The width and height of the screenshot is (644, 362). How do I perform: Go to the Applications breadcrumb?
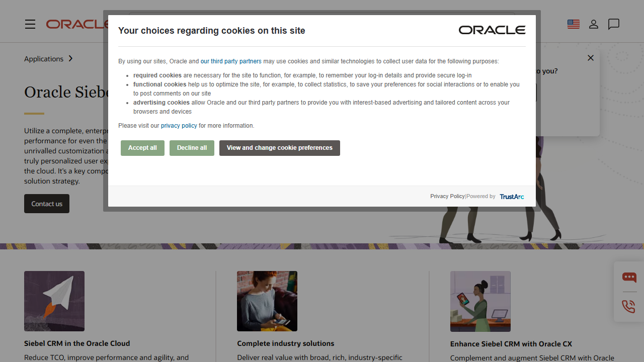tap(44, 59)
